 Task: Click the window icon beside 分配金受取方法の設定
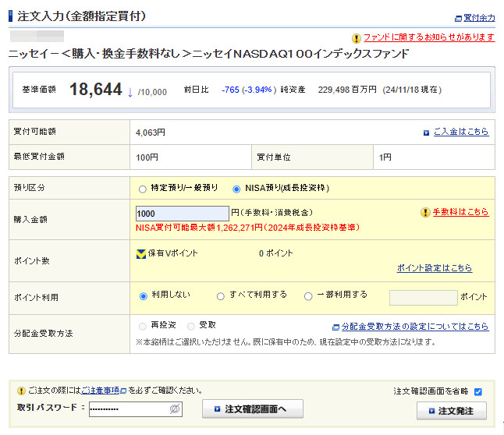click(x=335, y=327)
